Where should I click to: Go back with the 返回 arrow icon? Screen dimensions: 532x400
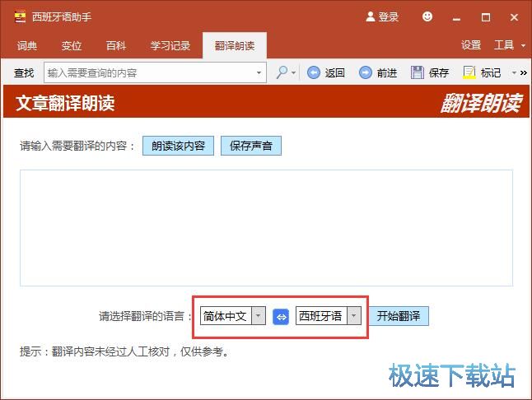click(x=314, y=72)
